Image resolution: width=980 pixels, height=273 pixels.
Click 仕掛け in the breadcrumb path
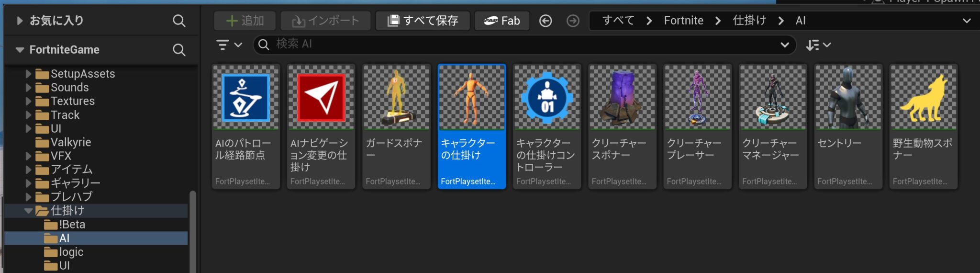[749, 21]
